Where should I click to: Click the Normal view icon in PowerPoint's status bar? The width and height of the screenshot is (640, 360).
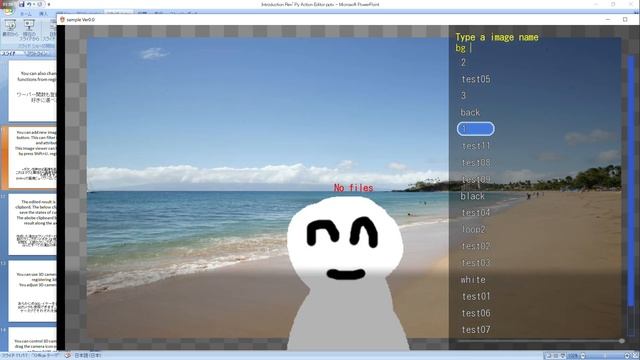(x=549, y=356)
